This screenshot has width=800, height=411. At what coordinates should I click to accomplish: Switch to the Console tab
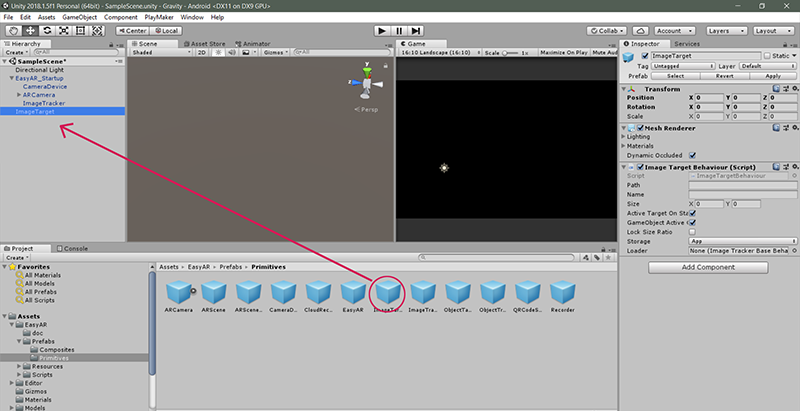pyautogui.click(x=72, y=248)
